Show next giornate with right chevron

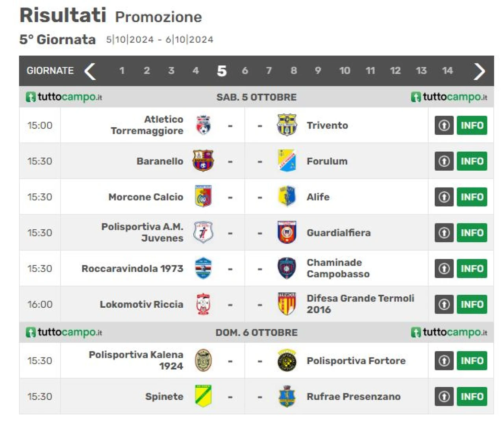tap(479, 71)
